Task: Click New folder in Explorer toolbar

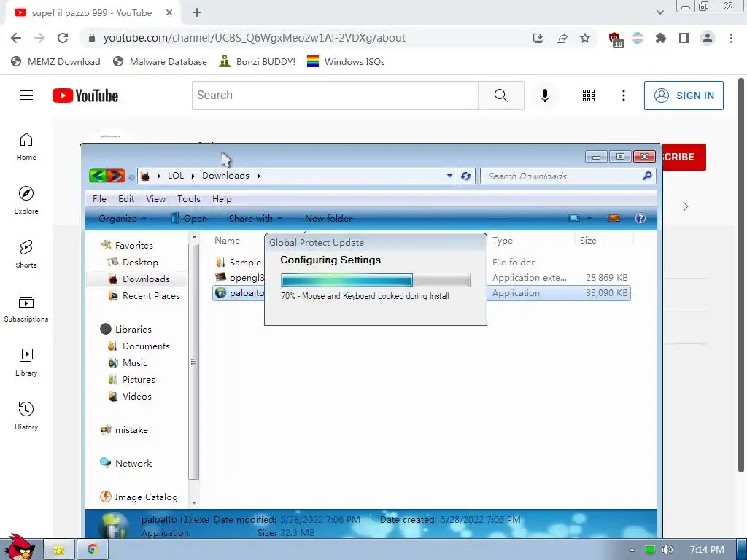Action: (329, 219)
